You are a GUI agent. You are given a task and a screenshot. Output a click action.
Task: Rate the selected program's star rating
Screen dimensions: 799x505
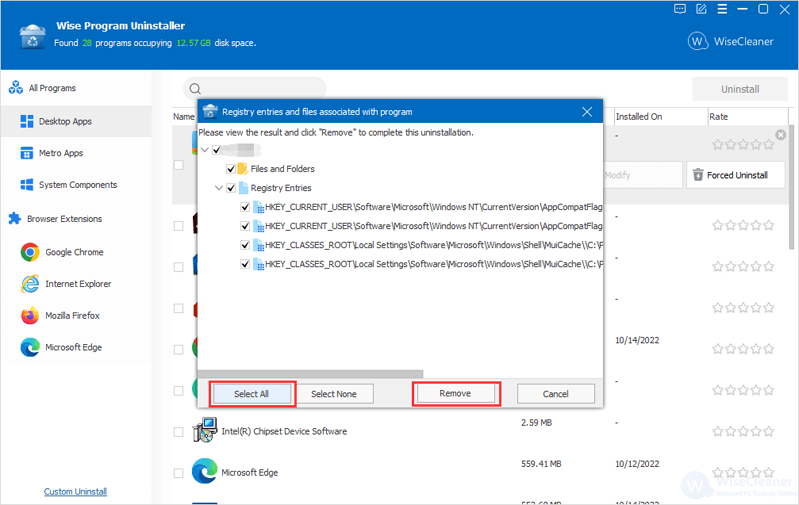743,145
